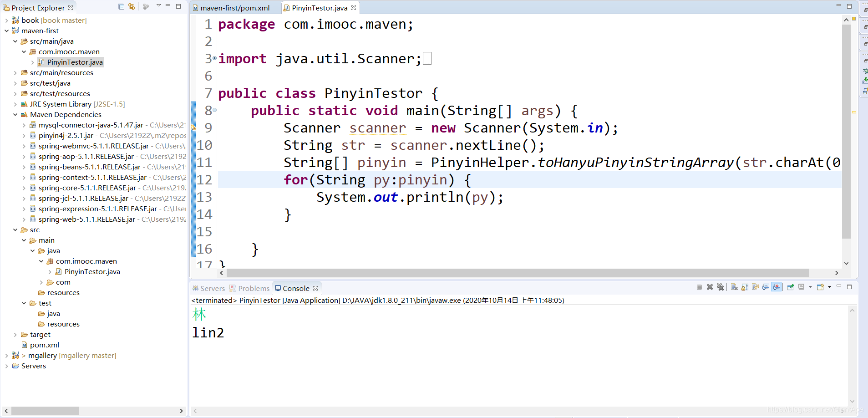
Task: Select pinyin4j-2.5.1.jar dependency
Action: click(66, 135)
